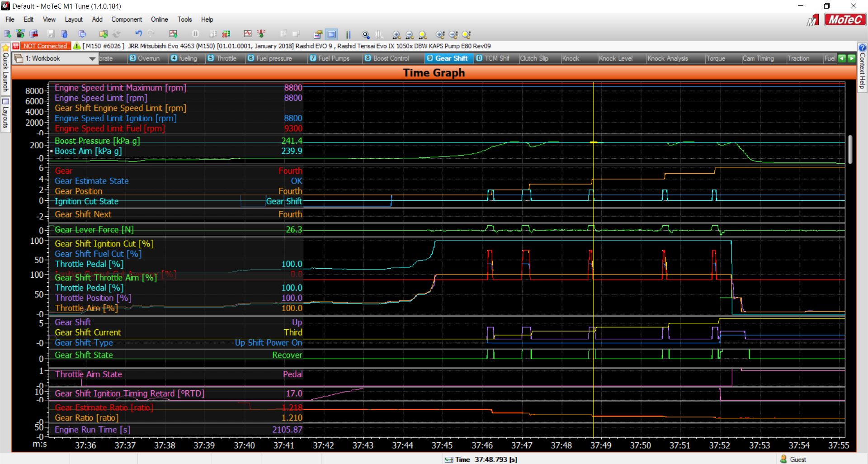This screenshot has width=868, height=464.
Task: Click the vertical zoom fit icon
Action: click(466, 34)
